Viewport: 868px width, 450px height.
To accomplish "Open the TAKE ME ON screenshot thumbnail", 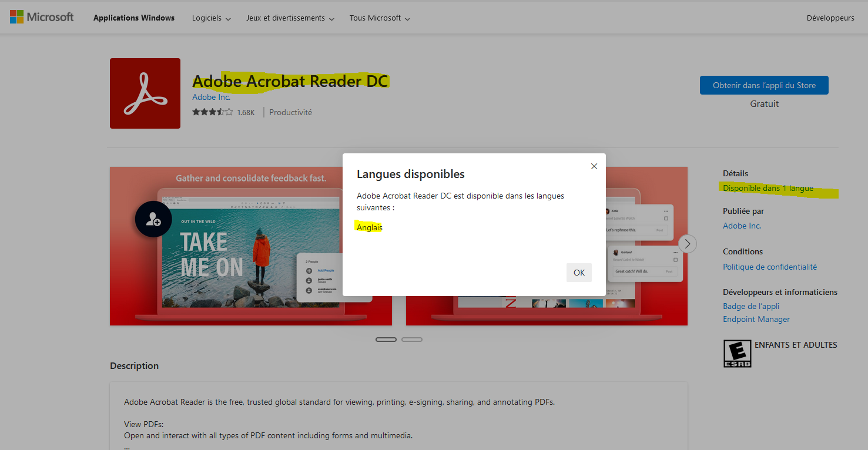I will (251, 246).
